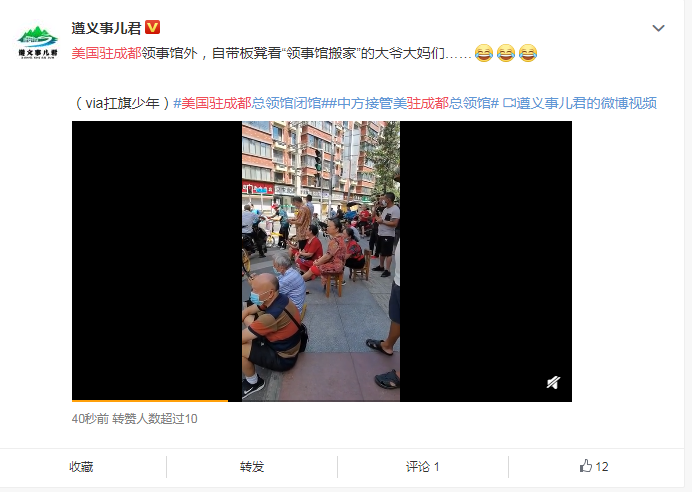Click the third laughing-crying emoji
The width and height of the screenshot is (692, 492).
click(x=528, y=53)
